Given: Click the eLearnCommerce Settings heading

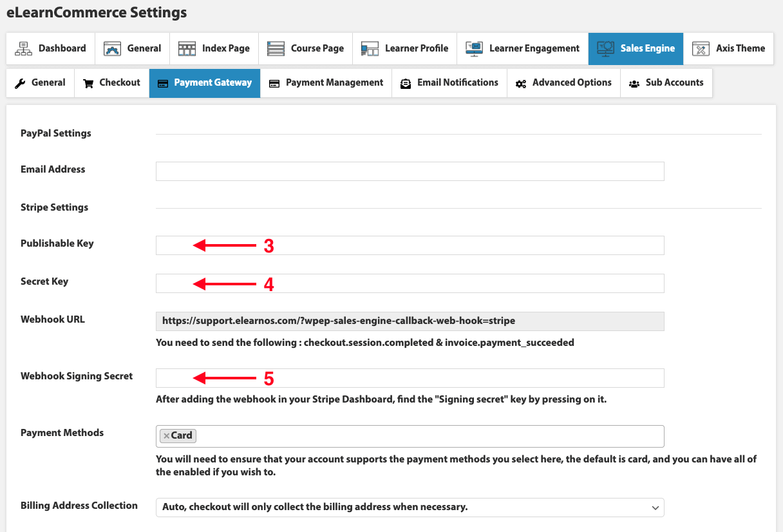Looking at the screenshot, I should pyautogui.click(x=97, y=12).
